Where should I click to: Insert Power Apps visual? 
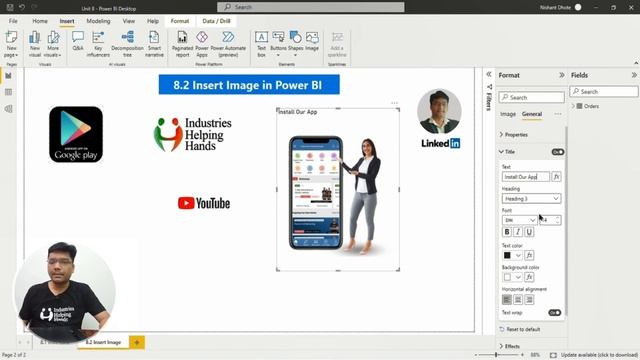[202, 44]
